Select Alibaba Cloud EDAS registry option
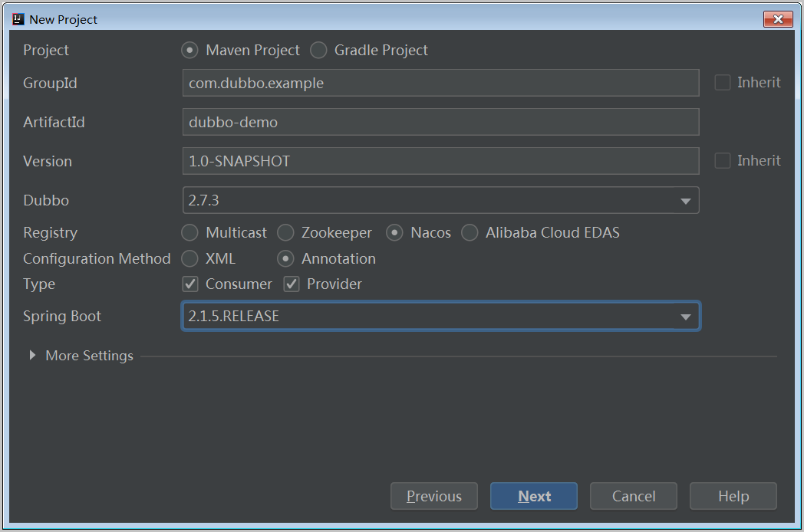The height and width of the screenshot is (532, 804). tap(470, 233)
